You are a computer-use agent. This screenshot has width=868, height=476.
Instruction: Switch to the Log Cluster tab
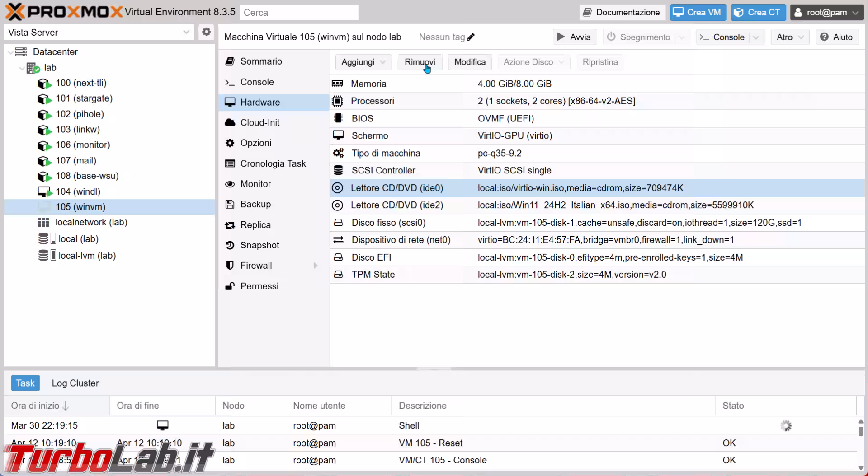[x=75, y=383]
